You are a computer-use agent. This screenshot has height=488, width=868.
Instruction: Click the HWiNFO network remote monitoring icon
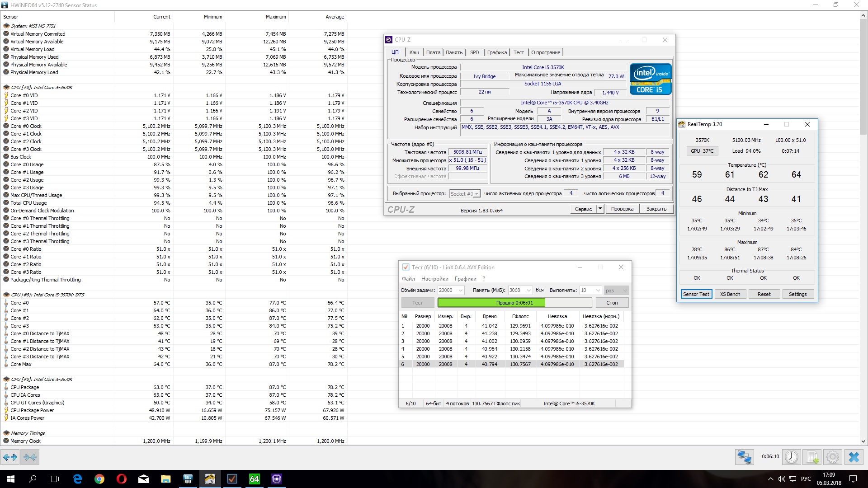(x=744, y=457)
